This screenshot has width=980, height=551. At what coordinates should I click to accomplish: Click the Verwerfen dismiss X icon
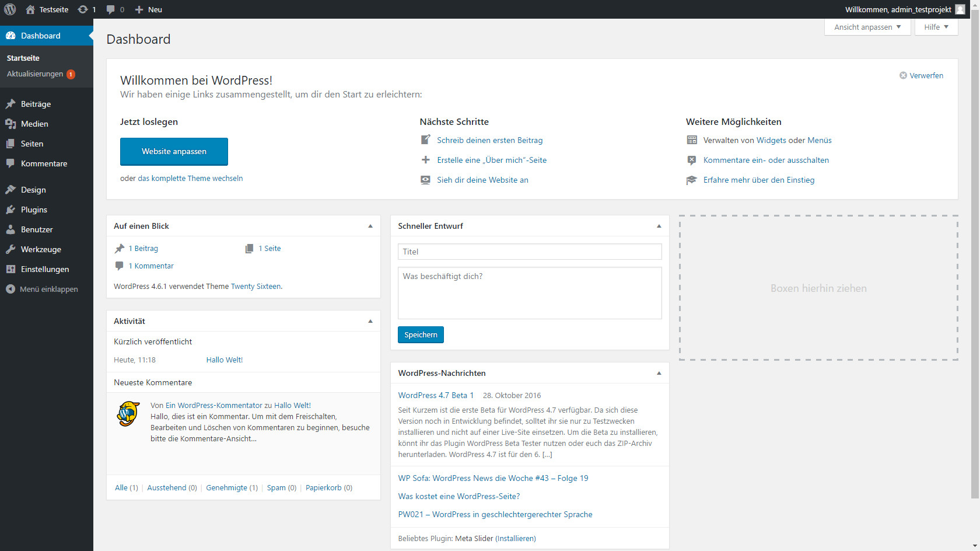[903, 75]
